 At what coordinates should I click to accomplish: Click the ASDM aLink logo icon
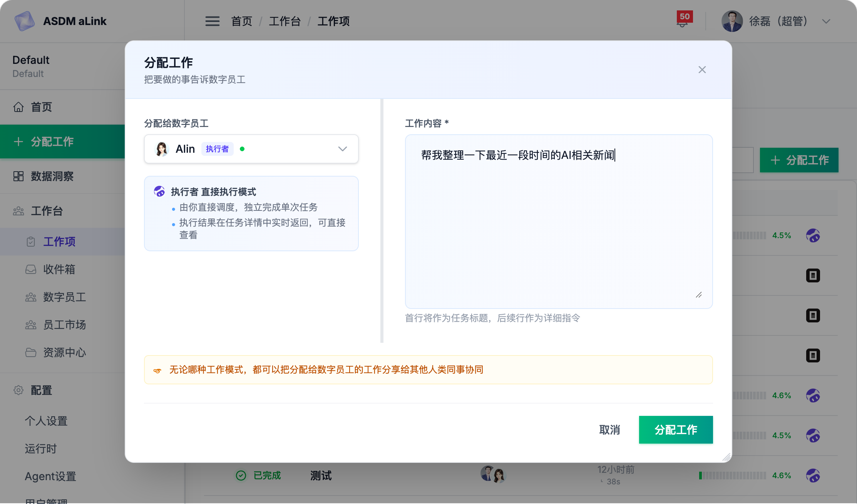pyautogui.click(x=25, y=21)
